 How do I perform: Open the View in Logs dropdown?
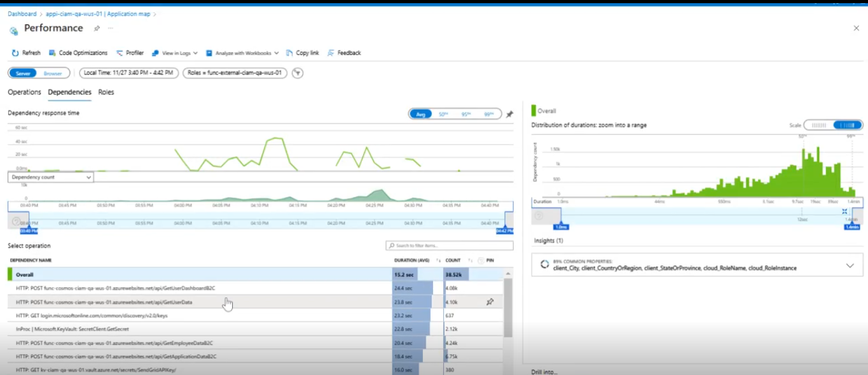pyautogui.click(x=174, y=53)
